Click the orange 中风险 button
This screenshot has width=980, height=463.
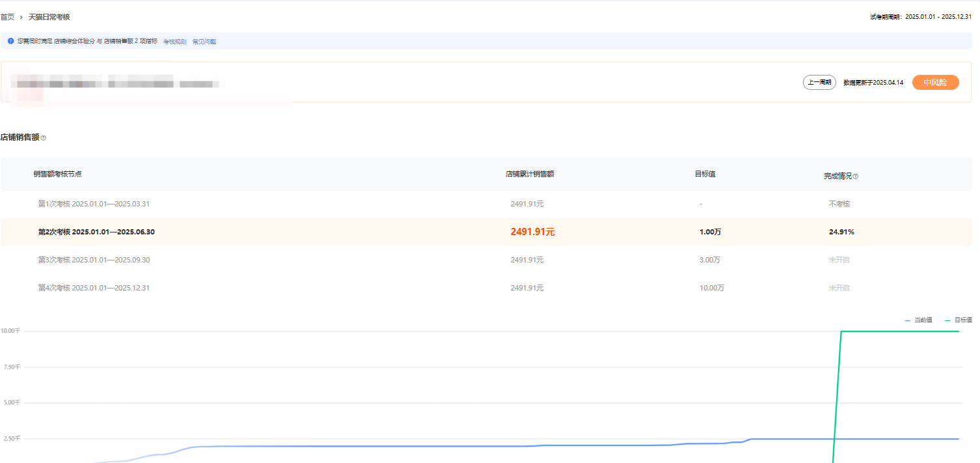point(935,83)
